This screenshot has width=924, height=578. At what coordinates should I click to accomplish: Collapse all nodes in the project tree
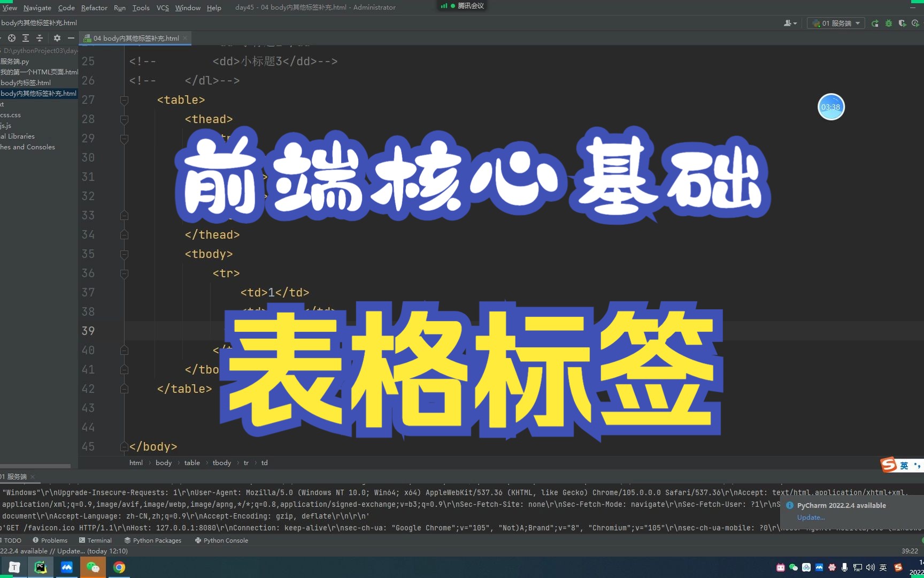(39, 38)
